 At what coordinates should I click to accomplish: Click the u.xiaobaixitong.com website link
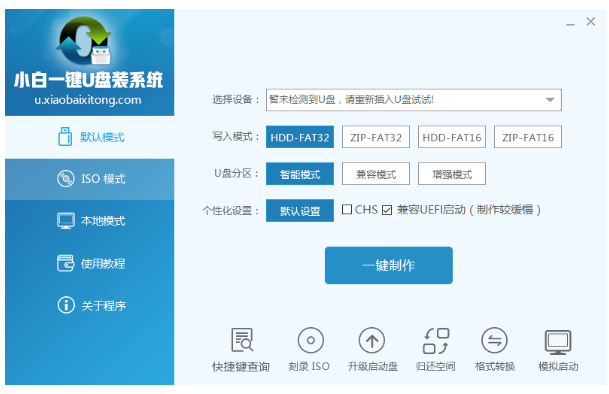[x=88, y=100]
